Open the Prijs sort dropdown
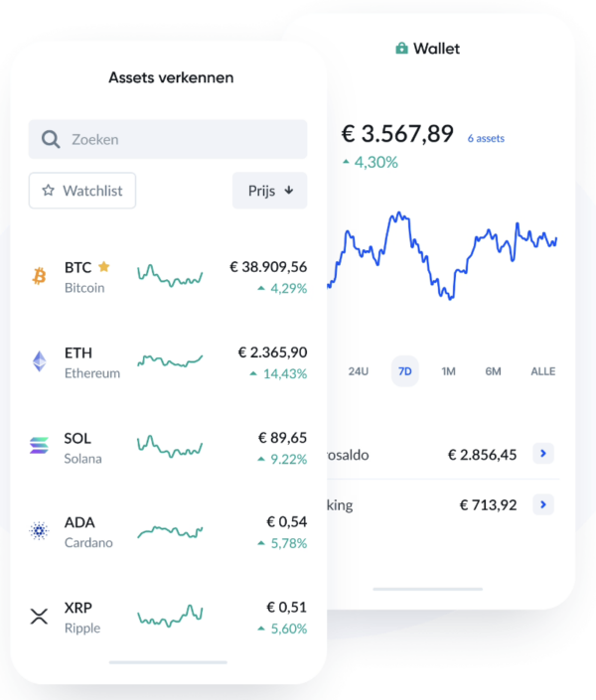Viewport: 596px width, 700px height. click(270, 191)
